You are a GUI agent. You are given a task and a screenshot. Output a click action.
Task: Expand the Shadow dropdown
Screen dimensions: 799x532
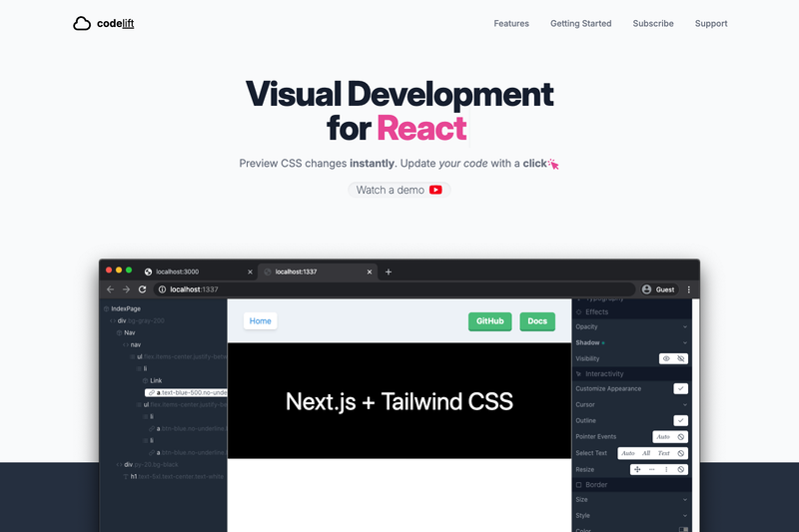(631, 342)
